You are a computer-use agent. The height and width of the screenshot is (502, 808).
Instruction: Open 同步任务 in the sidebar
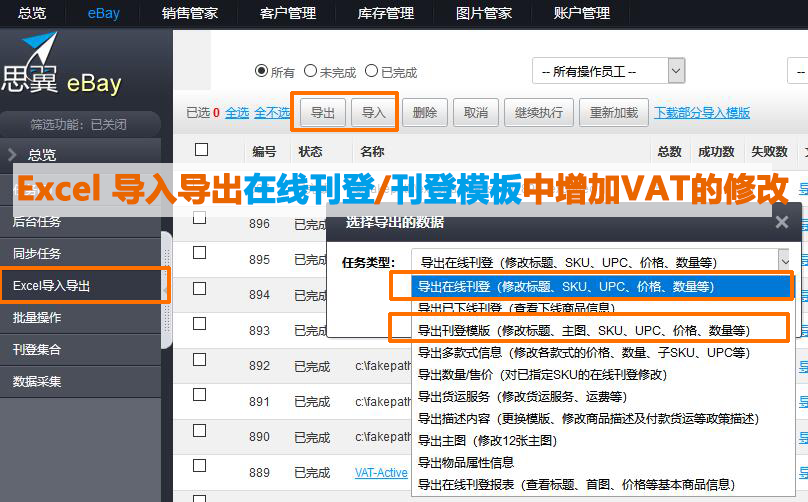tap(80, 253)
